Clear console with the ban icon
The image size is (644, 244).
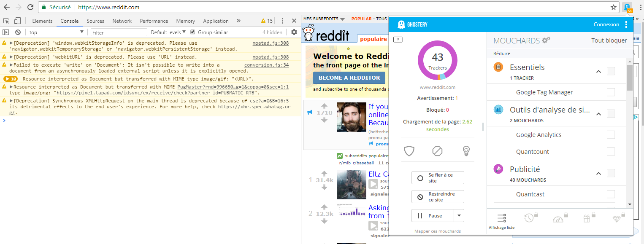(x=18, y=32)
